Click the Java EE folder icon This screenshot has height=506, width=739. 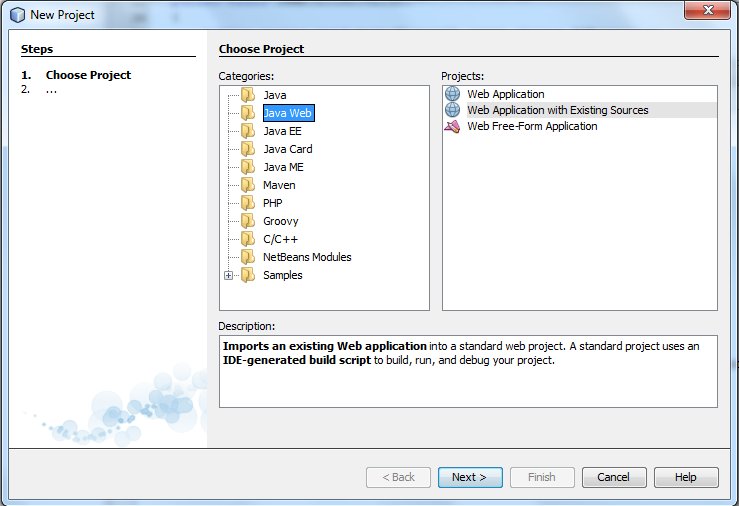pos(248,131)
